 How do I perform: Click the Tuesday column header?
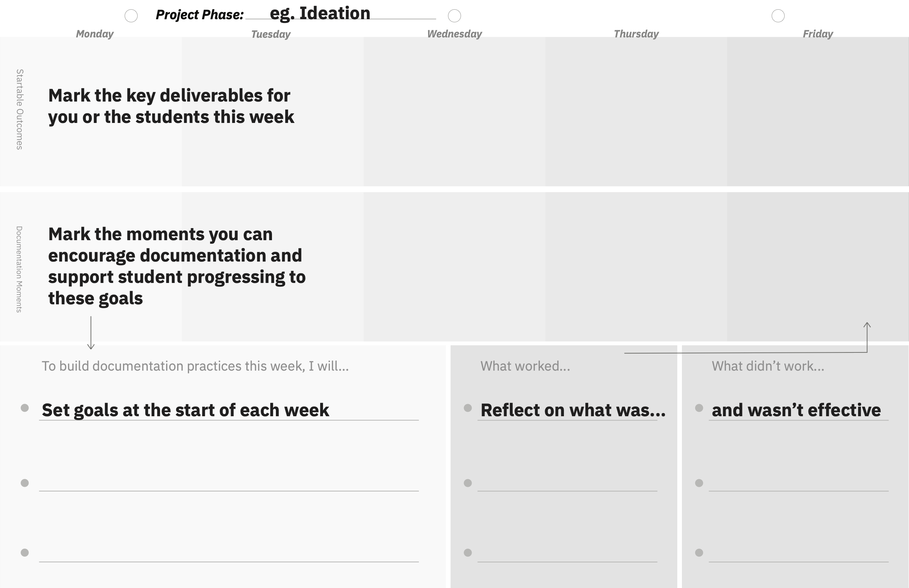click(x=271, y=34)
